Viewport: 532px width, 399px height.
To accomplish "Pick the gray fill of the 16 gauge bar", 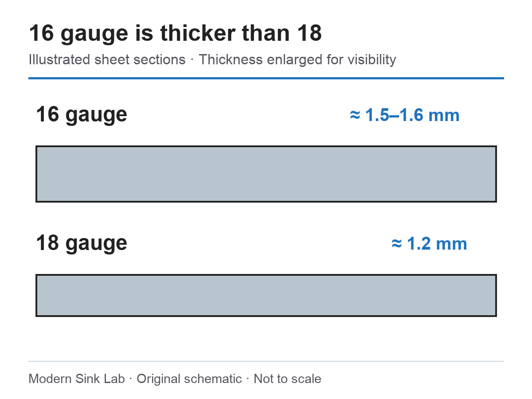I will click(x=266, y=174).
